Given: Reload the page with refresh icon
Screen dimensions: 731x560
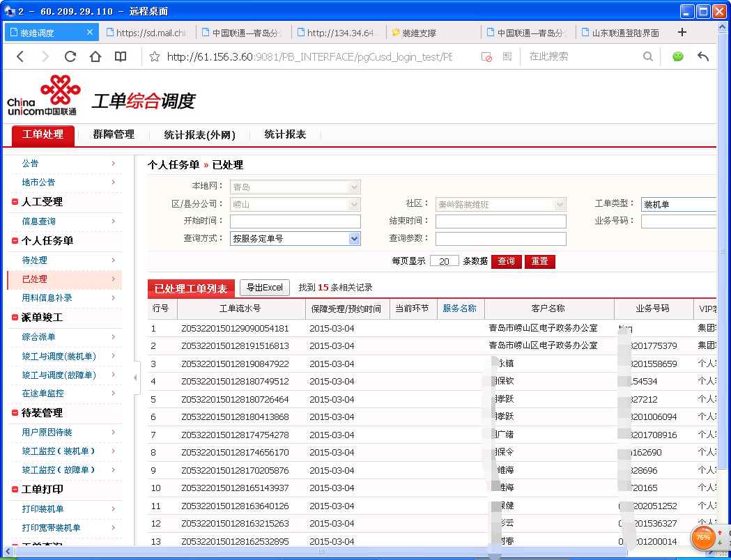Looking at the screenshot, I should coord(70,57).
